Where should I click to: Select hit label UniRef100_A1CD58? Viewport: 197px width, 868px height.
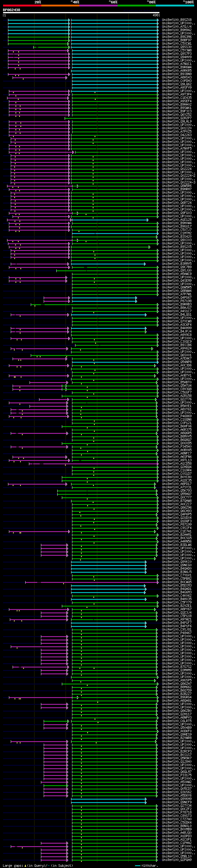177,464
